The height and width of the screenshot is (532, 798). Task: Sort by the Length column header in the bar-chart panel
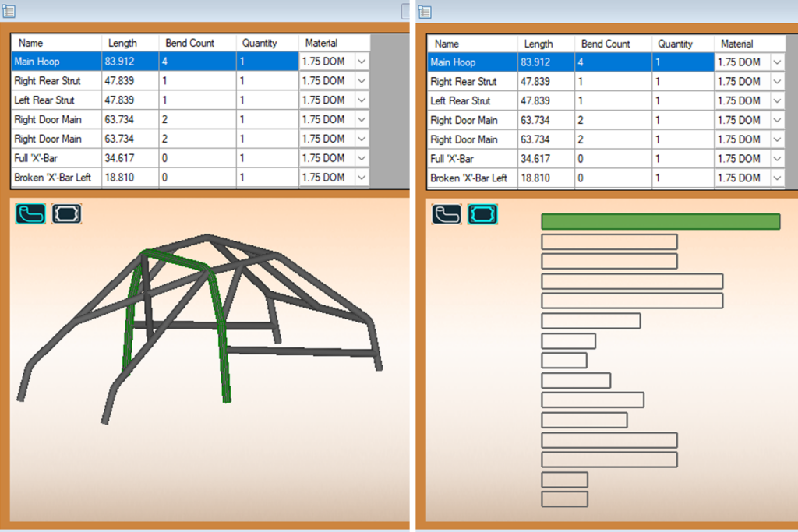(546, 44)
